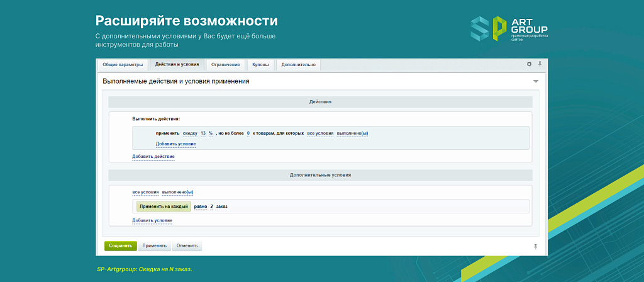This screenshot has height=282, width=644.
Task: Click the pin icon beside the gear
Action: pyautogui.click(x=539, y=64)
